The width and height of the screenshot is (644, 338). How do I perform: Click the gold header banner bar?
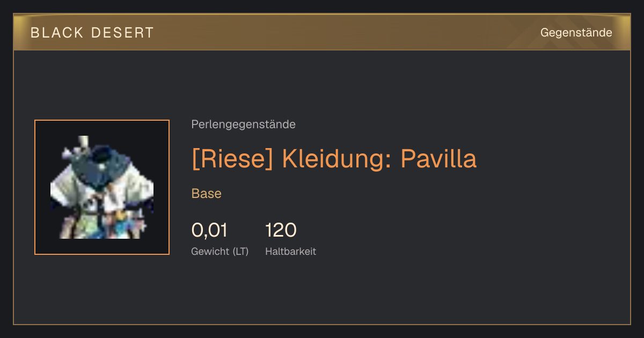coord(322,32)
